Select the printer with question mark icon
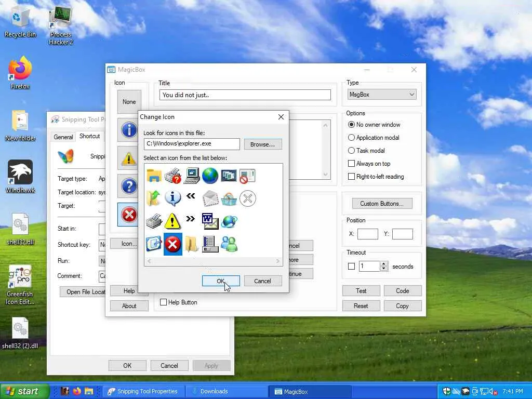Viewport: 532px width, 399px height. [172, 176]
